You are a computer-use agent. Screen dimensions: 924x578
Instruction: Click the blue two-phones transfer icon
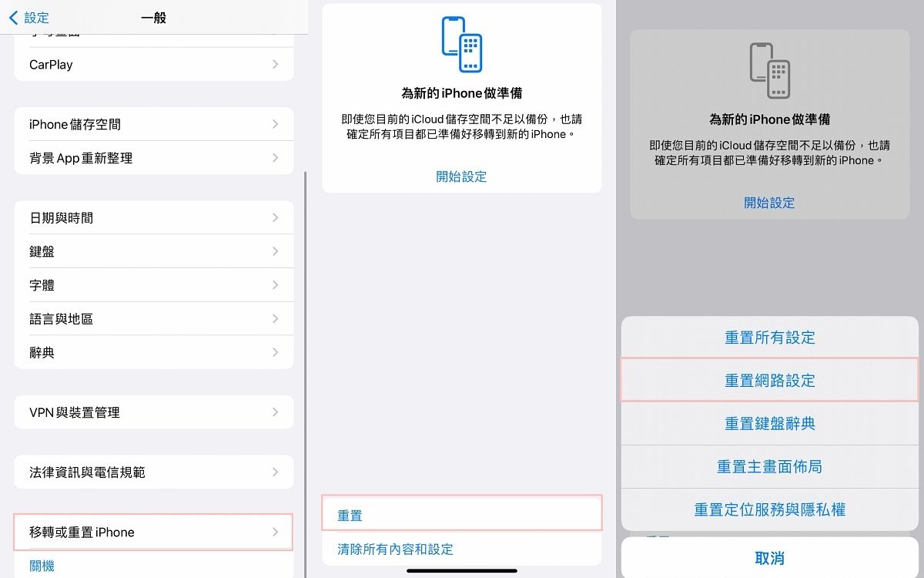point(461,46)
